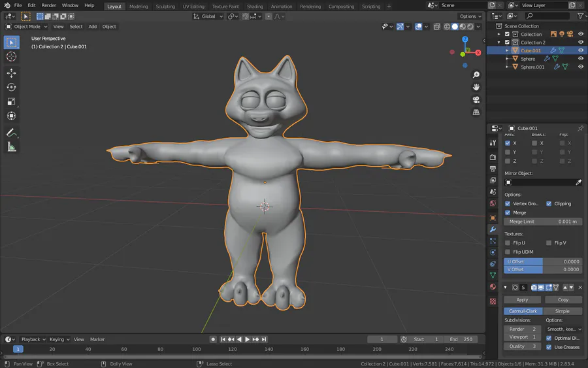Open the Global transform orientation dropdown
This screenshot has height=368, width=588.
coord(208,16)
